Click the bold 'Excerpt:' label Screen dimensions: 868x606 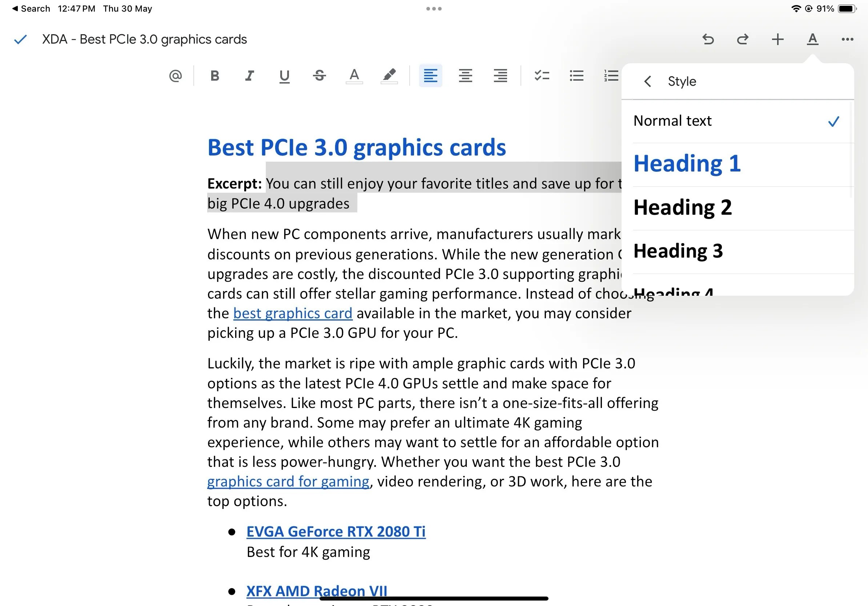[234, 183]
